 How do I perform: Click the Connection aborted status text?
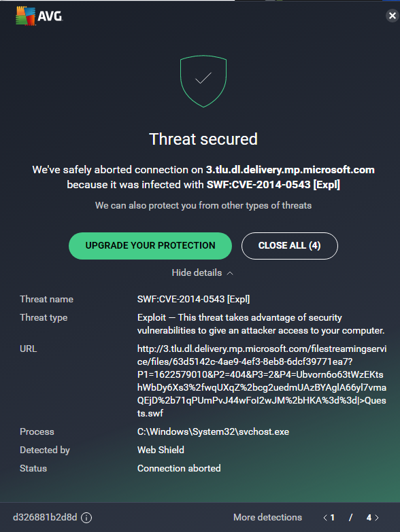[x=179, y=468]
